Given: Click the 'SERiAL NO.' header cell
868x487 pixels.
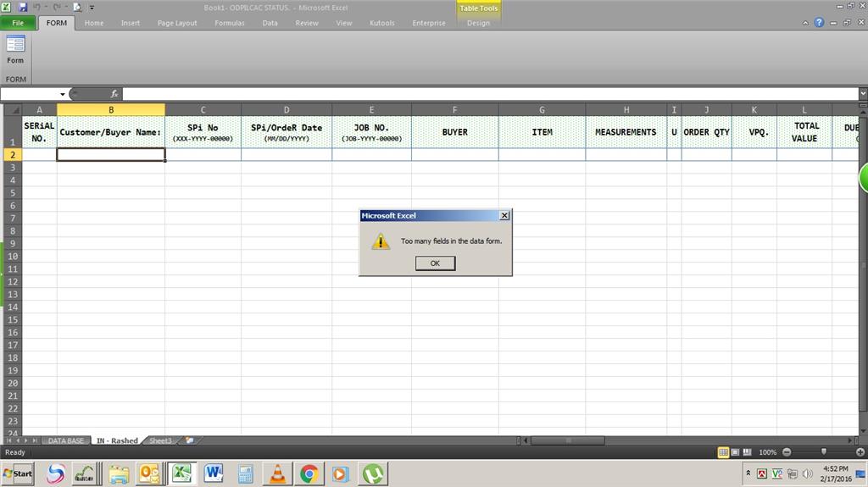Looking at the screenshot, I should pyautogui.click(x=39, y=132).
